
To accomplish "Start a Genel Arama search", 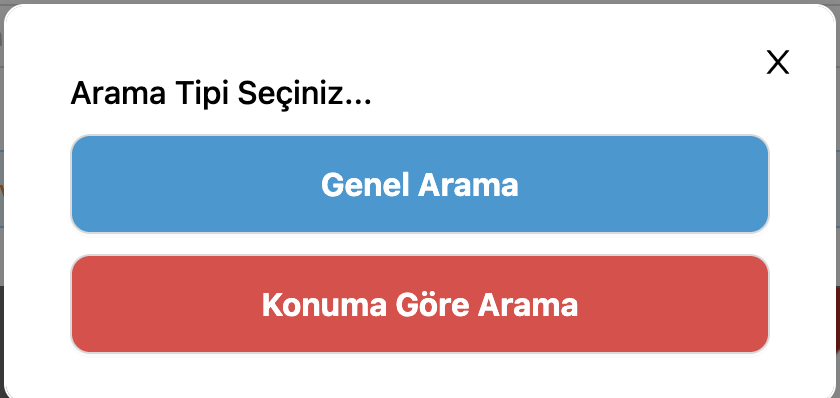I will 420,184.
